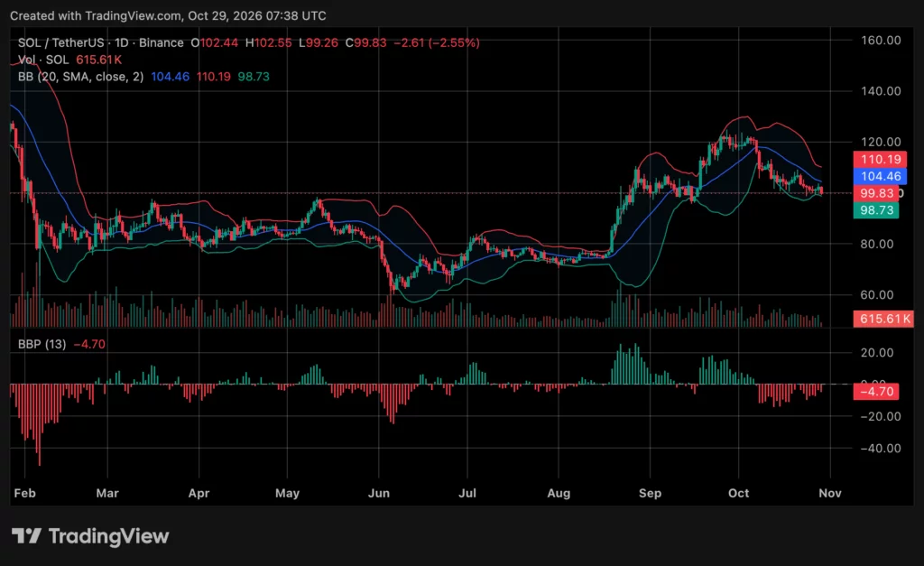Click the BBP legend value −4.70

tap(89, 344)
